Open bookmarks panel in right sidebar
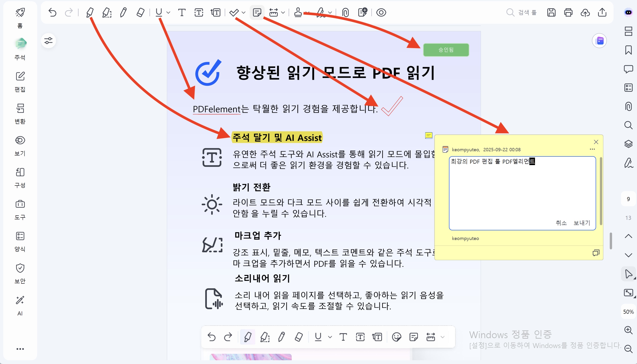 (628, 50)
